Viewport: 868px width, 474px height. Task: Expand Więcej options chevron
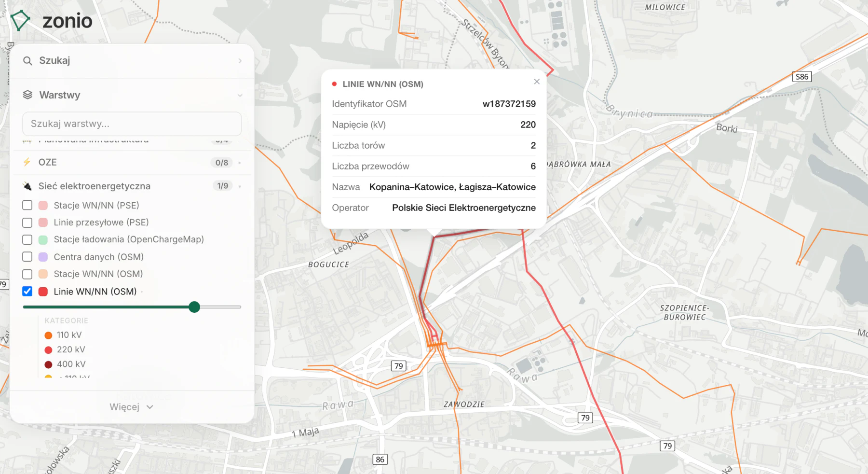tap(150, 407)
